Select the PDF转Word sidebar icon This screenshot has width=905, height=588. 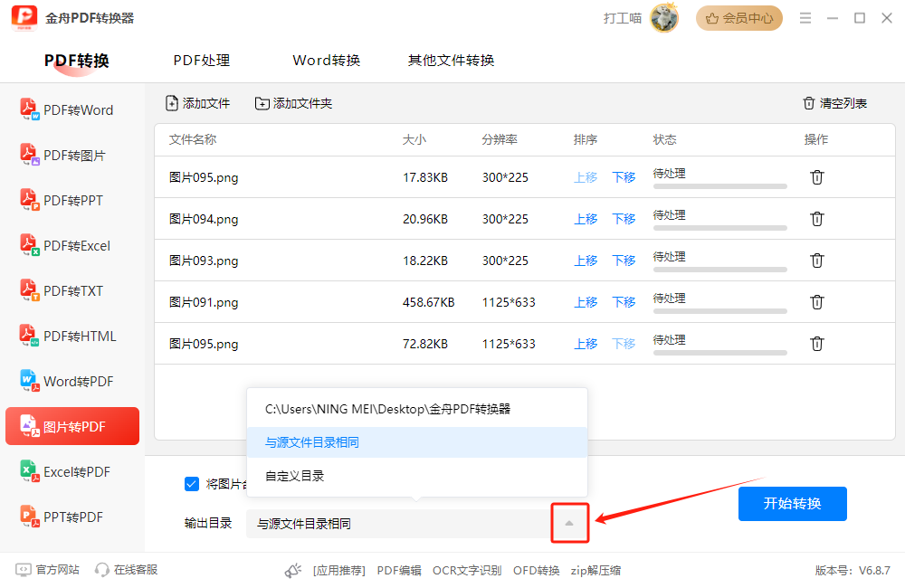tap(27, 109)
